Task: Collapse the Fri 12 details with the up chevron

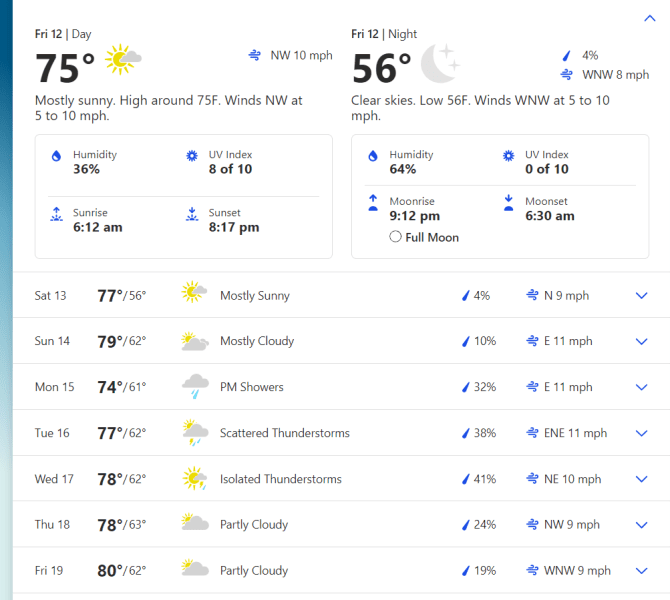Action: pos(649,18)
